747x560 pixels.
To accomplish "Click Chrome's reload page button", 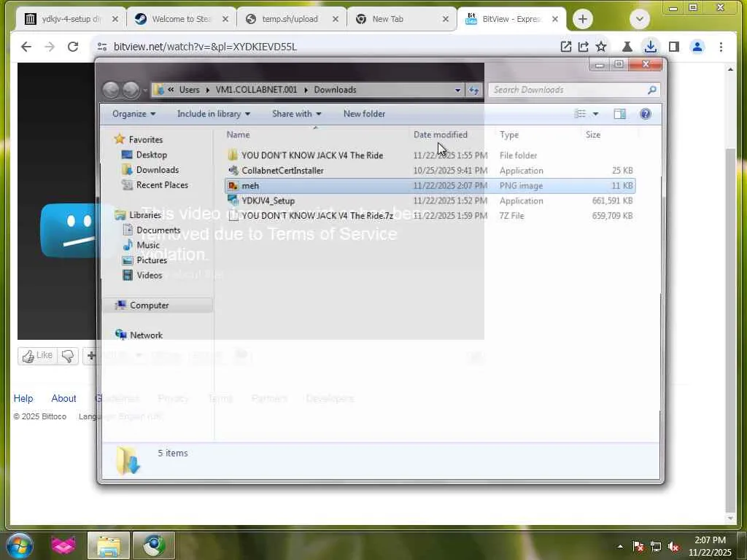I will pyautogui.click(x=72, y=47).
